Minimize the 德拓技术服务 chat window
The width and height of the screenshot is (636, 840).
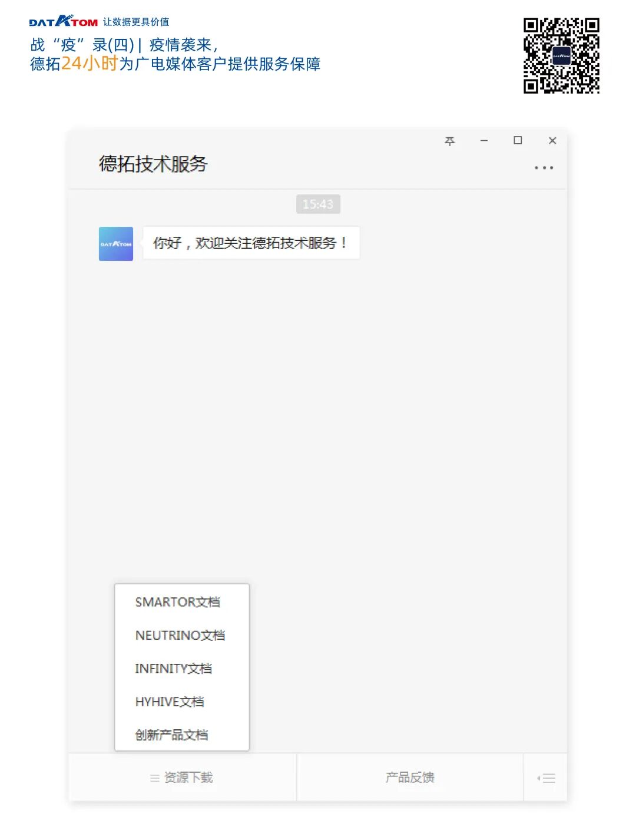pyautogui.click(x=484, y=141)
